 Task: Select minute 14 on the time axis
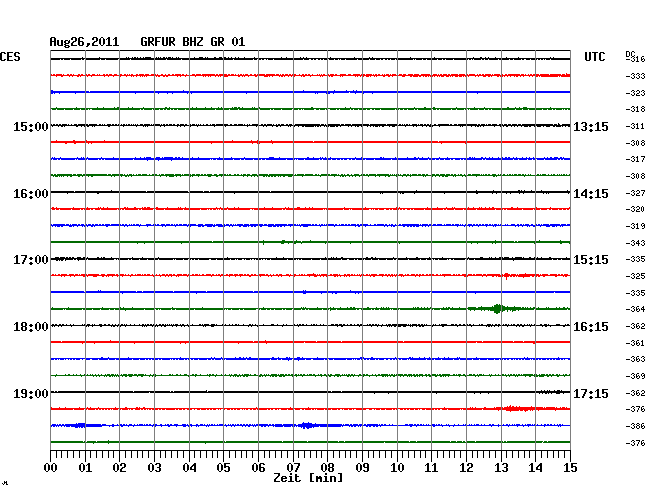(x=536, y=468)
